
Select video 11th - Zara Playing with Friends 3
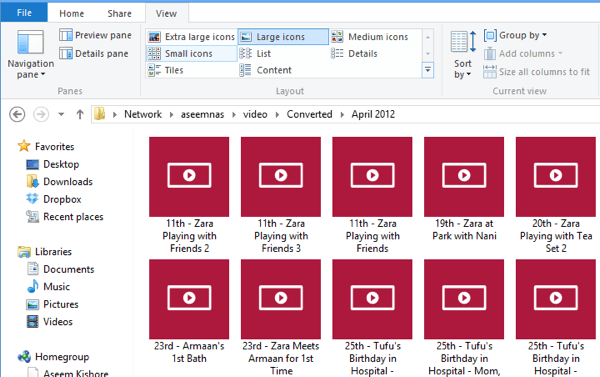point(281,196)
